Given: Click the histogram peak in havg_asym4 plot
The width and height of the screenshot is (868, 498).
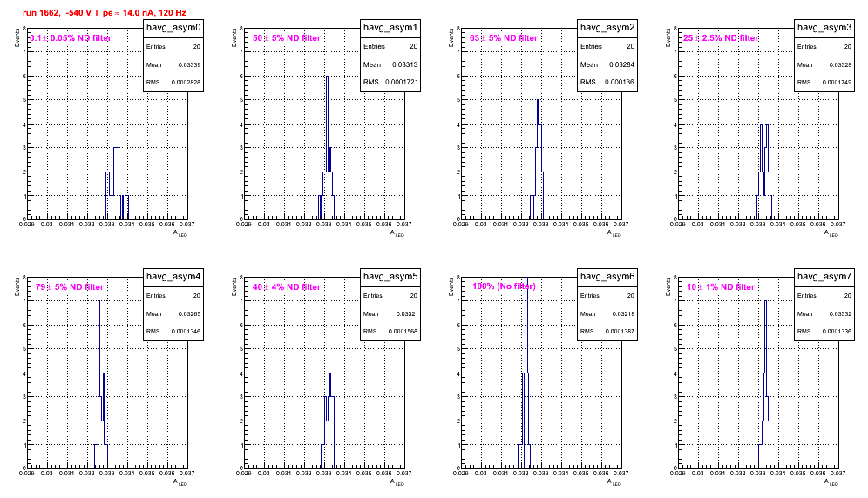Looking at the screenshot, I should (x=98, y=302).
